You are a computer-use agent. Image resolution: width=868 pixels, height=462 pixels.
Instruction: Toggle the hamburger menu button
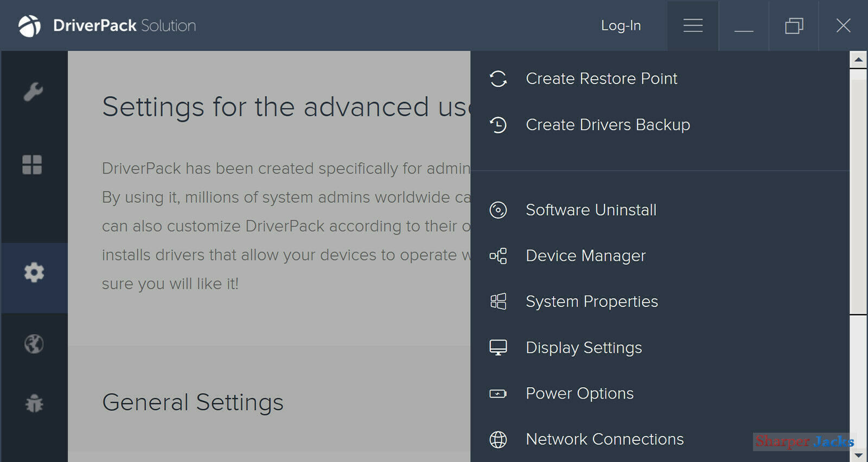tap(693, 25)
